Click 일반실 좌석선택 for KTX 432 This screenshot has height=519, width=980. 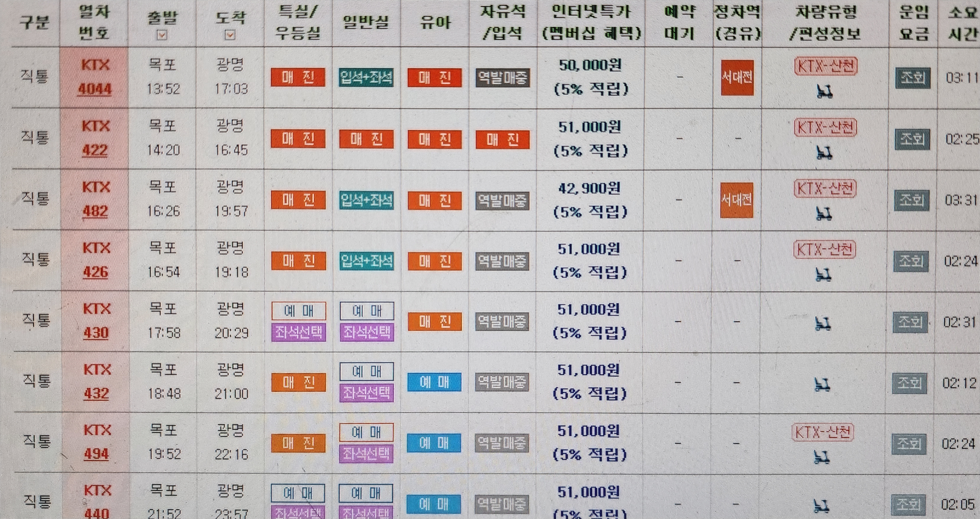coord(367,393)
